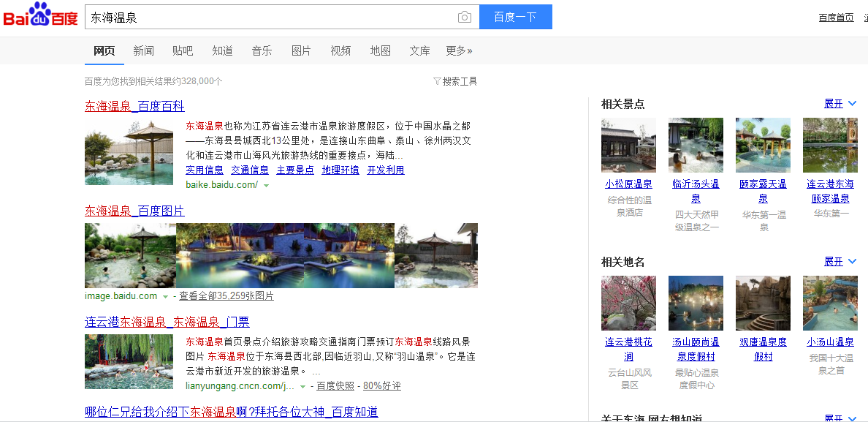Open the 小汤山温泉 link
Viewport: 868px width, 422px height.
[830, 342]
